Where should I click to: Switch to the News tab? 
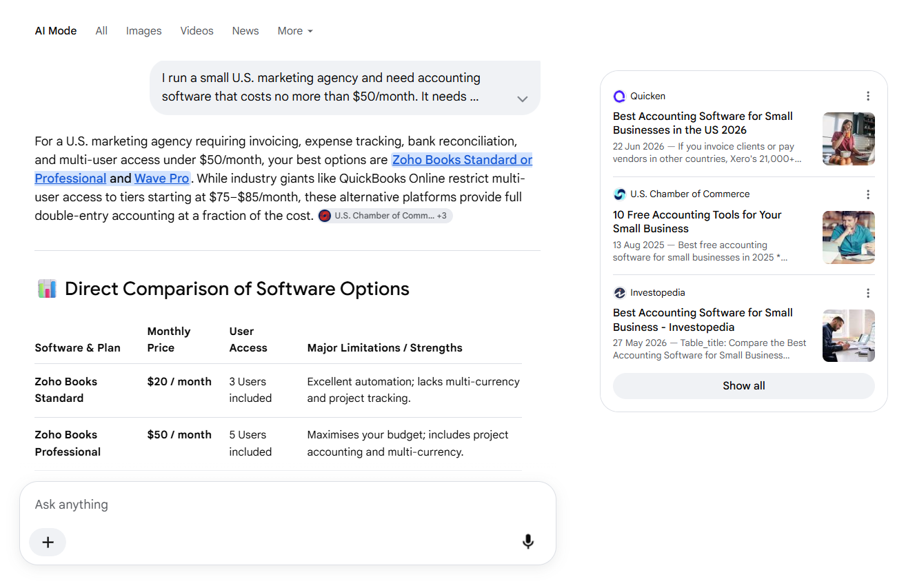(x=245, y=31)
